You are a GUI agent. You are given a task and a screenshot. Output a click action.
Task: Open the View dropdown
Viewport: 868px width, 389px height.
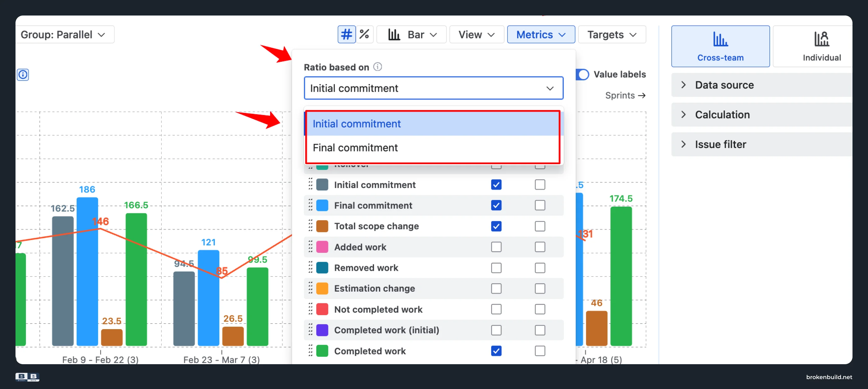point(476,34)
